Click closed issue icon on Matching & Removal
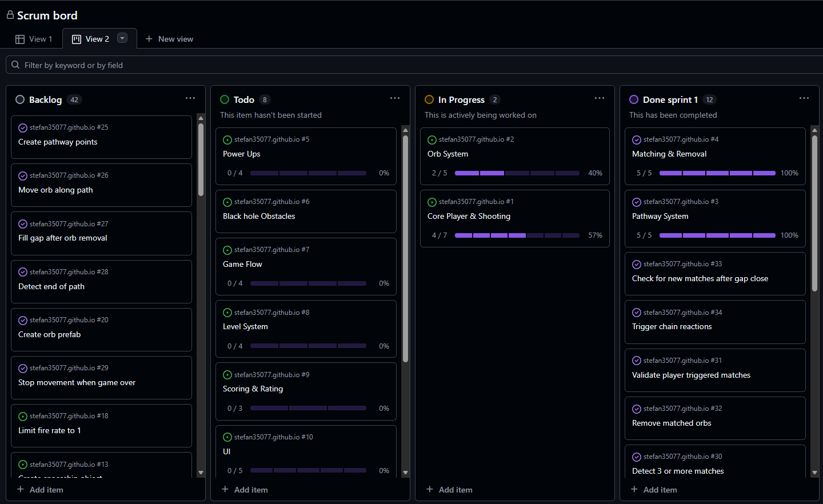 click(x=637, y=140)
